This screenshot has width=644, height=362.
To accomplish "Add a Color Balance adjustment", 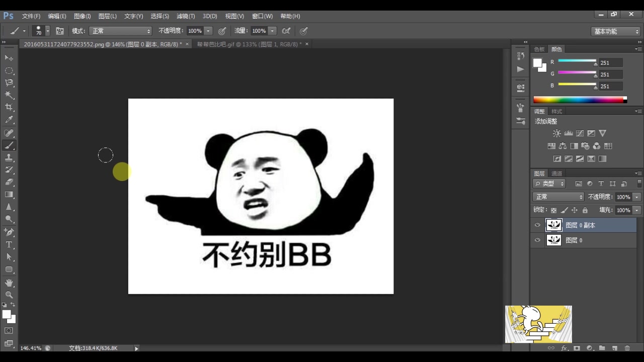I will click(562, 146).
